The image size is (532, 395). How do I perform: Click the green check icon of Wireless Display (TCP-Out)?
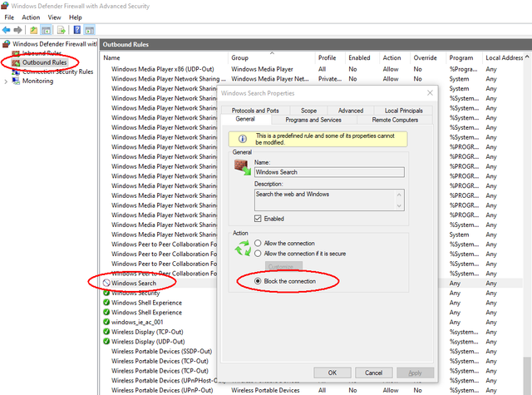106,332
